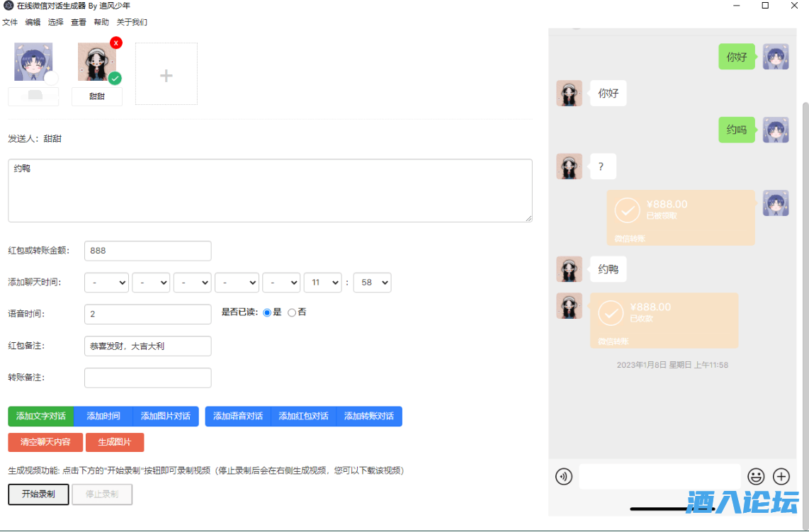
Task: Select 是 radio for 是否已读
Action: point(267,312)
